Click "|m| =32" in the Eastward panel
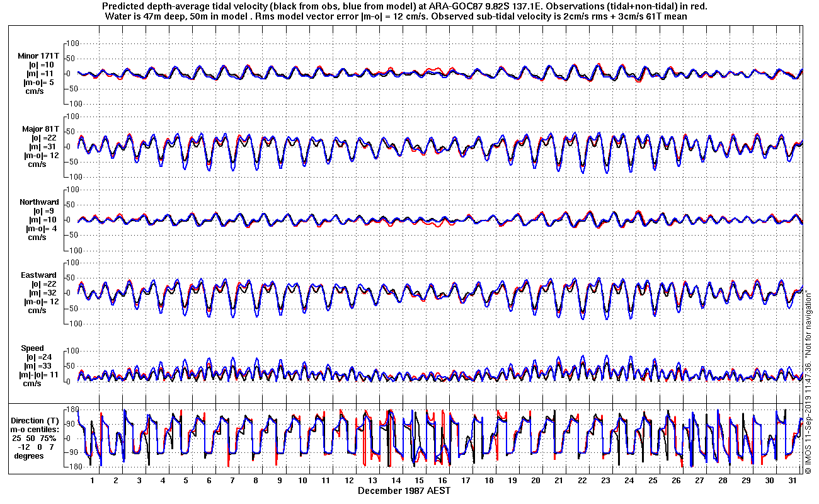 (42, 293)
